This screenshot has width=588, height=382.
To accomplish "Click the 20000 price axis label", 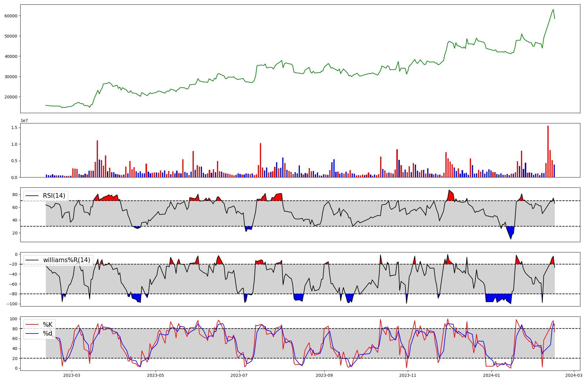I will tap(11, 97).
